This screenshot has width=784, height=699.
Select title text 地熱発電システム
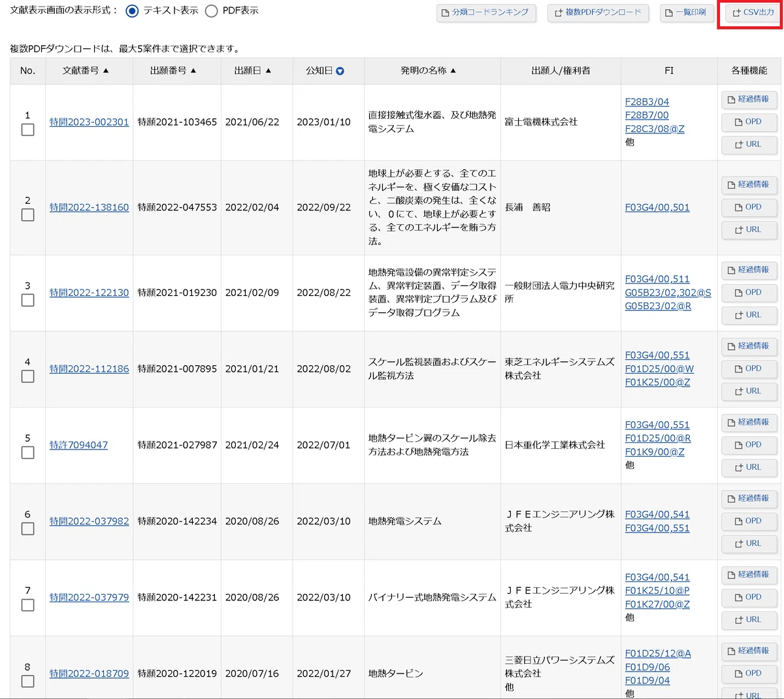pyautogui.click(x=405, y=521)
